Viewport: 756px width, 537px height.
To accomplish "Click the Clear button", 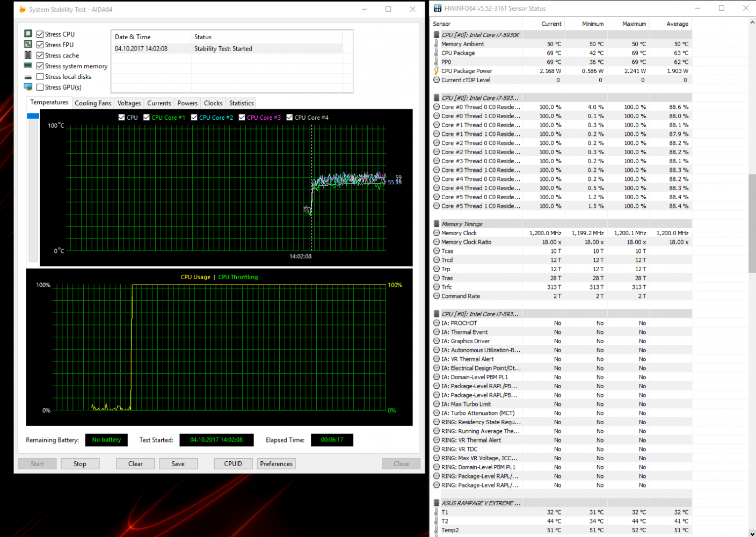I will (135, 464).
